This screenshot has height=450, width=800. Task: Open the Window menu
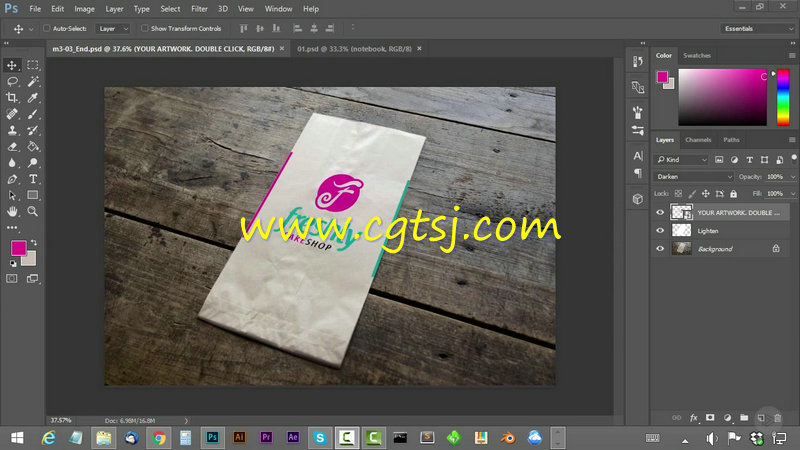coord(278,9)
